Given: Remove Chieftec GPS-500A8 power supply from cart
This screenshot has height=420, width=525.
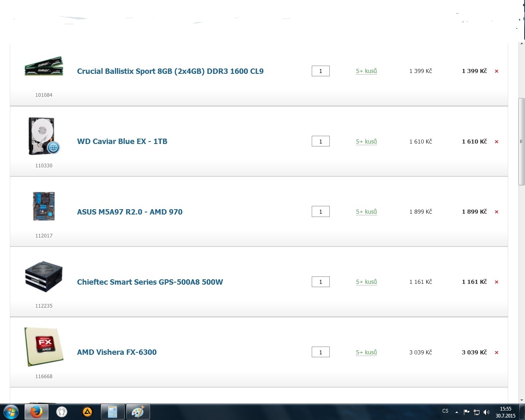Looking at the screenshot, I should click(x=496, y=282).
